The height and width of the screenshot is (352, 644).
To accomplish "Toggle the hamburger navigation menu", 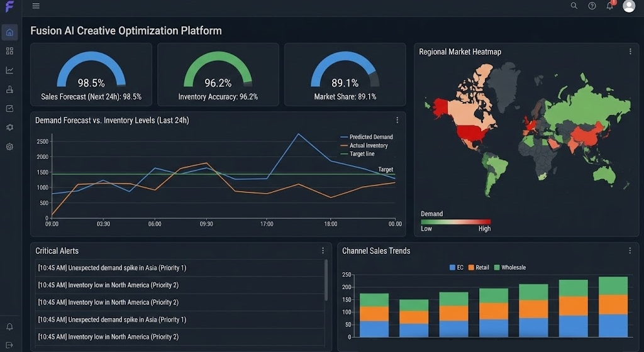I will click(36, 6).
